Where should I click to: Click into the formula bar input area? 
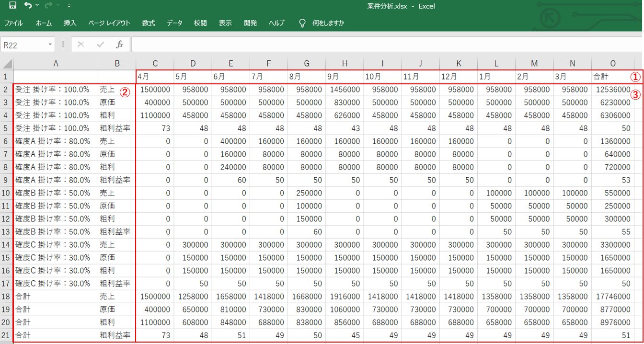click(x=383, y=45)
